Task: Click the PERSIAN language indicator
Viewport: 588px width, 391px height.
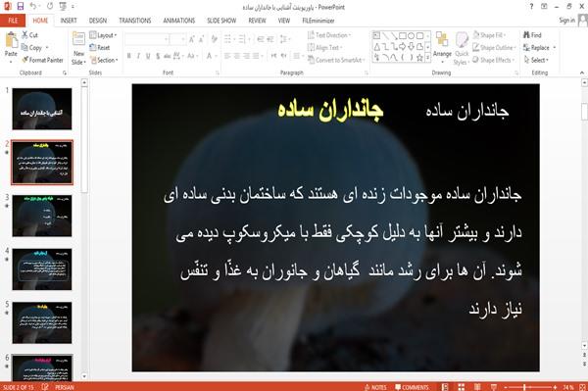Action: (65, 387)
